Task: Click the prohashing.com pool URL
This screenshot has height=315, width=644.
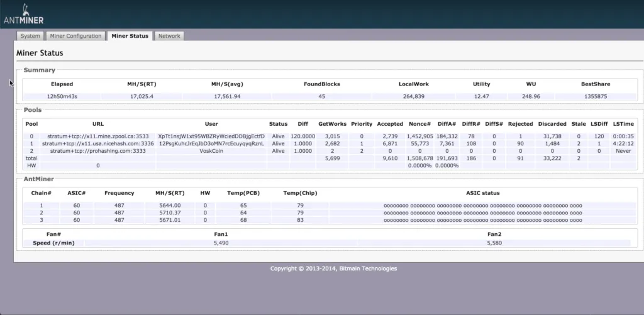Action: coord(98,151)
